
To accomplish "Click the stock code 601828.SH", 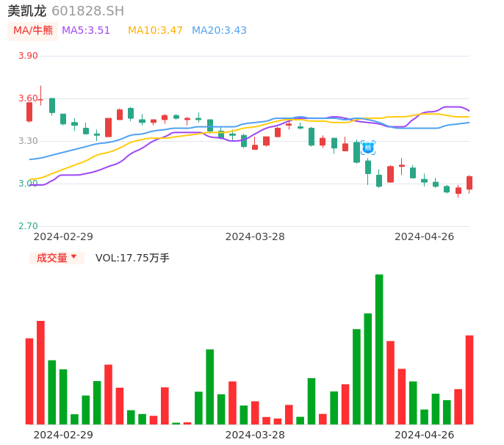I will click(x=87, y=11).
